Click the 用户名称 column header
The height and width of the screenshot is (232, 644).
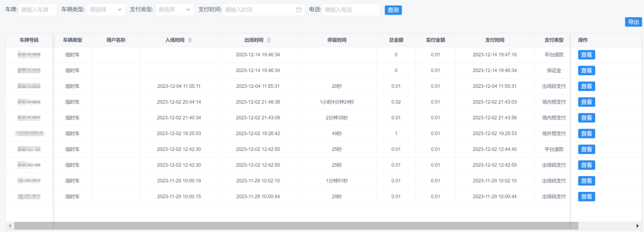(x=116, y=40)
